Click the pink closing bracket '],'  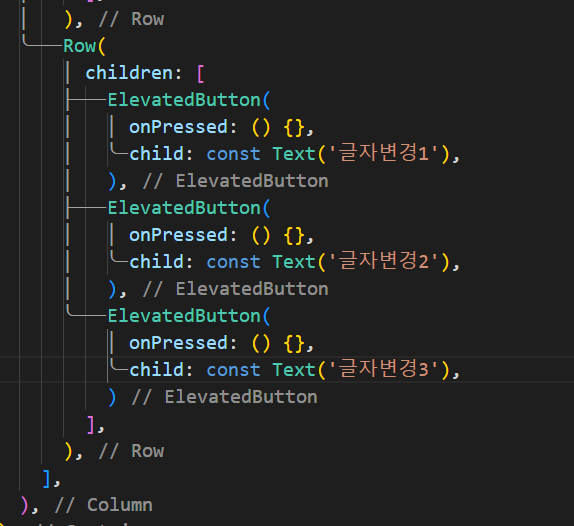(96, 425)
